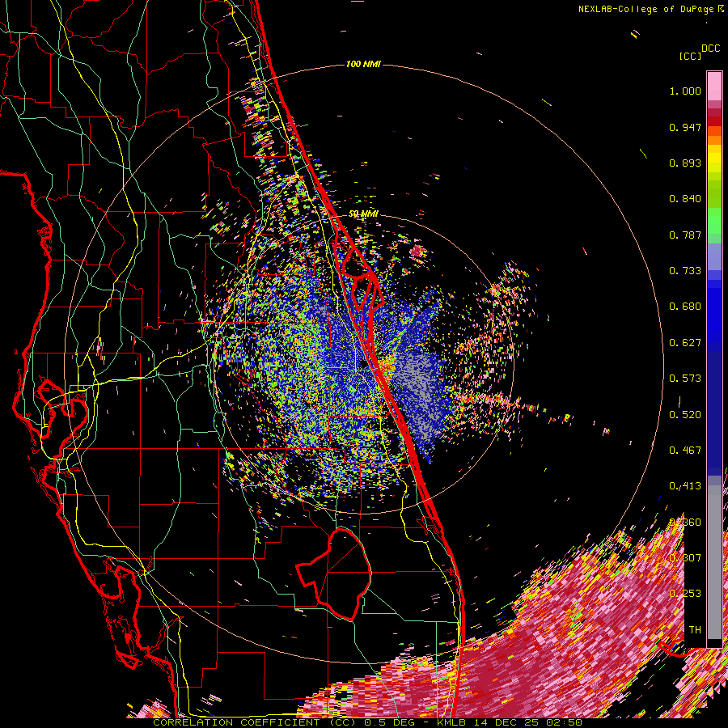Select the 0.573 color scale value

(x=685, y=379)
